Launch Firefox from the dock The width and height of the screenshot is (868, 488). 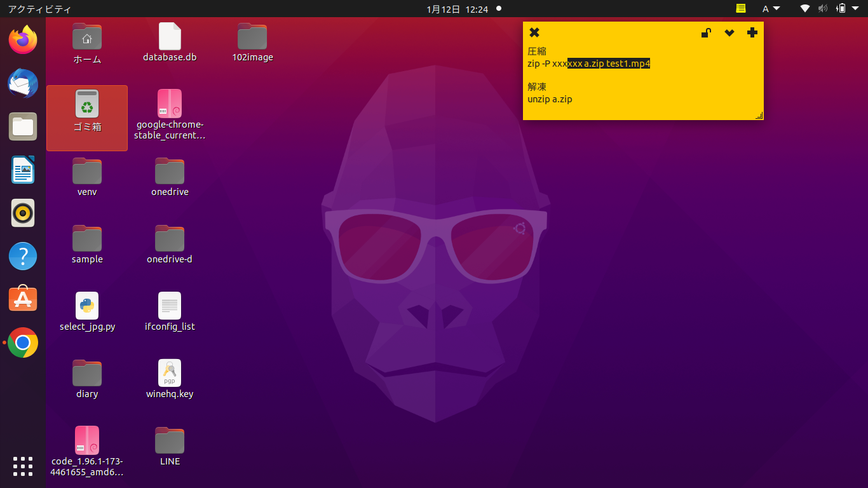coord(23,40)
